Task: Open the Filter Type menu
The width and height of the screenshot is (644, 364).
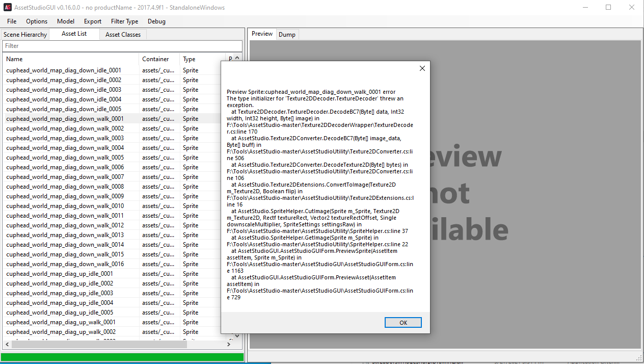Action: pyautogui.click(x=125, y=21)
